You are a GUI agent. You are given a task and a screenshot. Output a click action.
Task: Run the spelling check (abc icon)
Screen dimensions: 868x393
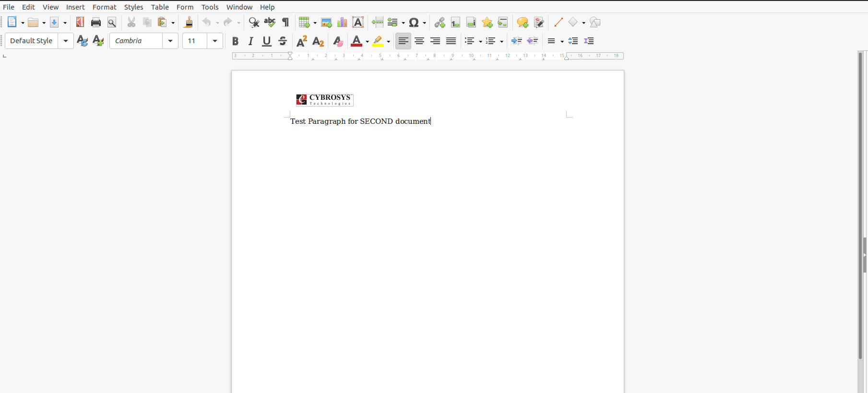pos(270,22)
